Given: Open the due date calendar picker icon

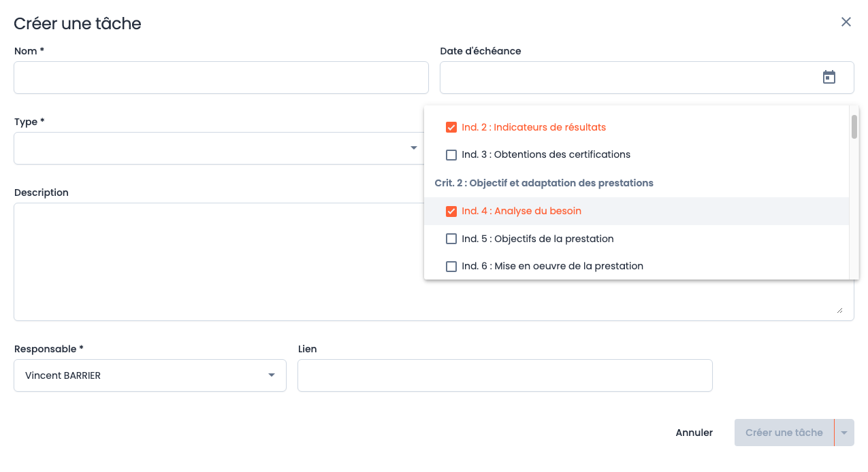Looking at the screenshot, I should pos(829,78).
